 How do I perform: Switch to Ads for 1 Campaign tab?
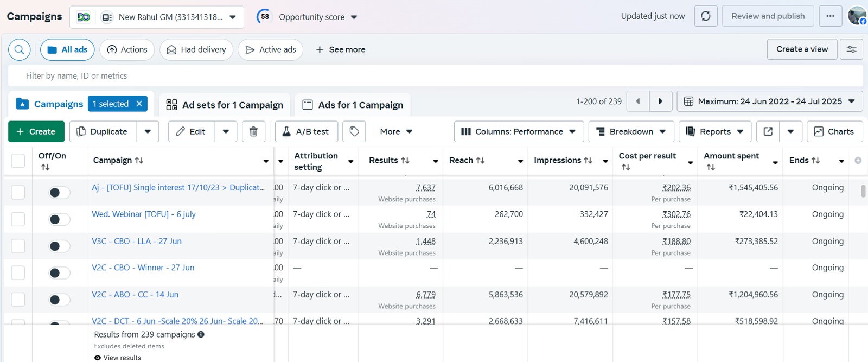click(x=353, y=105)
